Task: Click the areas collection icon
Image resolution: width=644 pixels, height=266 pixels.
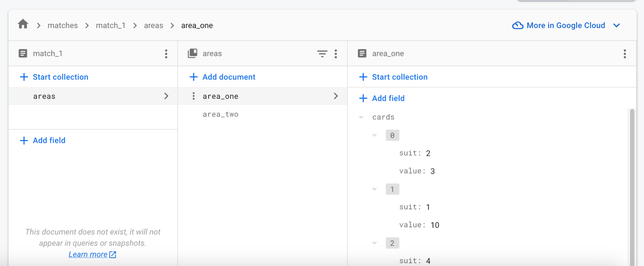Action: pos(192,53)
